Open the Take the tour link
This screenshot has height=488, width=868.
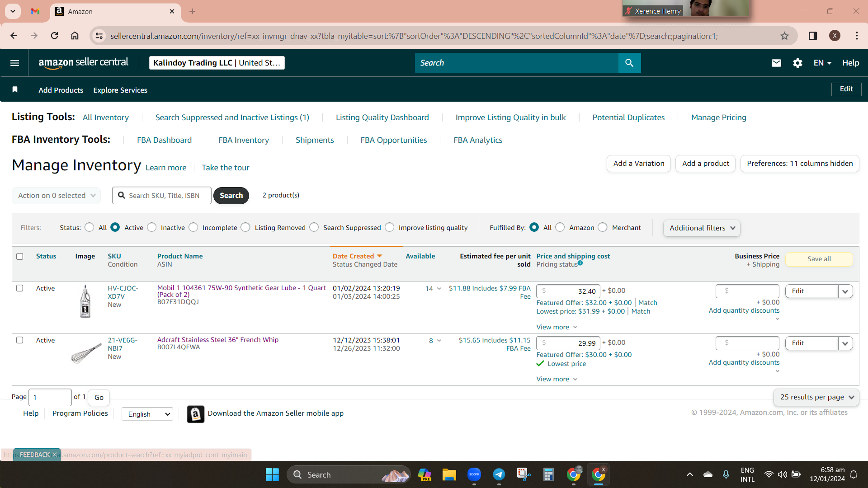226,168
